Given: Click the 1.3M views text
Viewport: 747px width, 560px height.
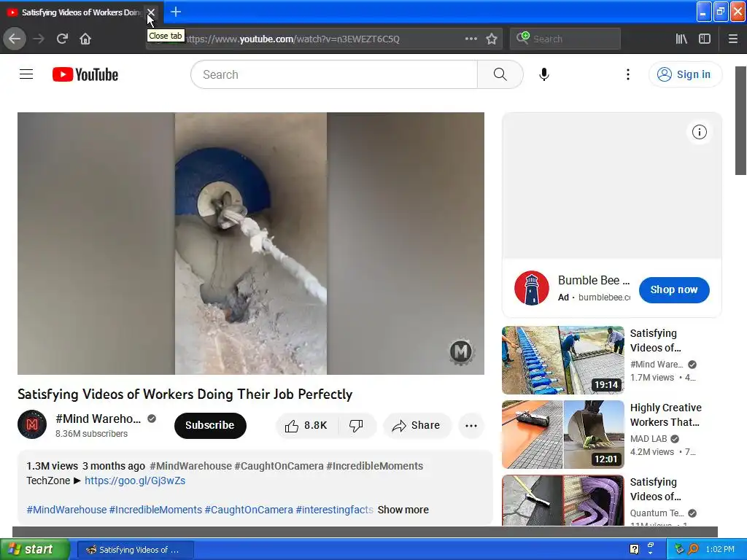Looking at the screenshot, I should [52, 466].
